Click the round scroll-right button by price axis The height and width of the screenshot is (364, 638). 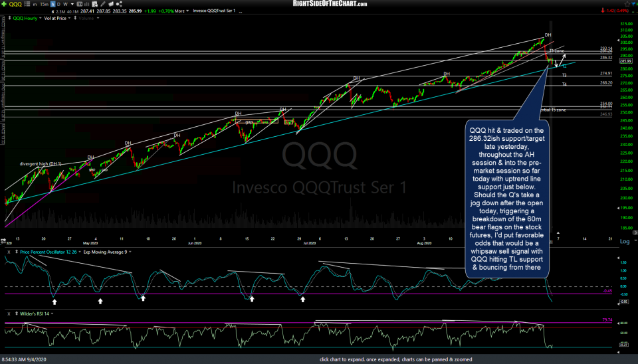(635, 233)
